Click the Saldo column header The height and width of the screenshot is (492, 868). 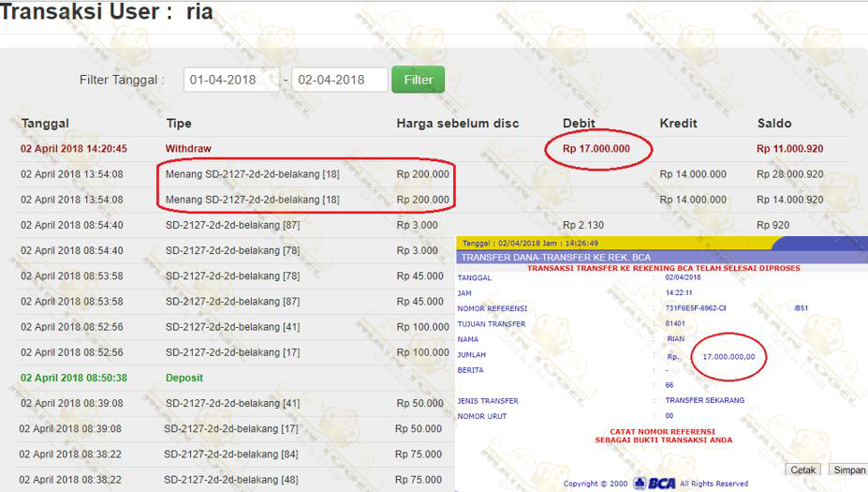click(x=774, y=124)
